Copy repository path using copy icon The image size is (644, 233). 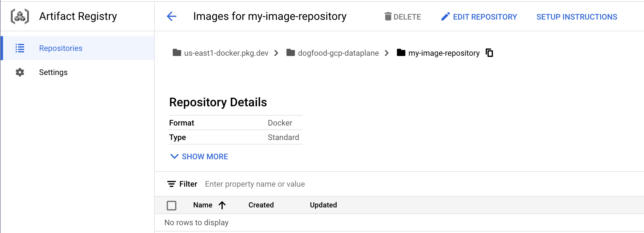pyautogui.click(x=489, y=53)
